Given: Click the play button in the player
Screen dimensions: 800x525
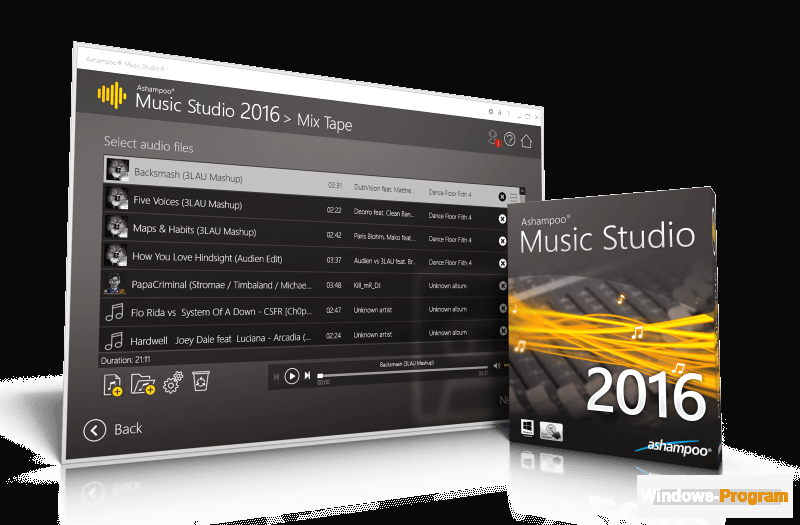Looking at the screenshot, I should tap(292, 377).
